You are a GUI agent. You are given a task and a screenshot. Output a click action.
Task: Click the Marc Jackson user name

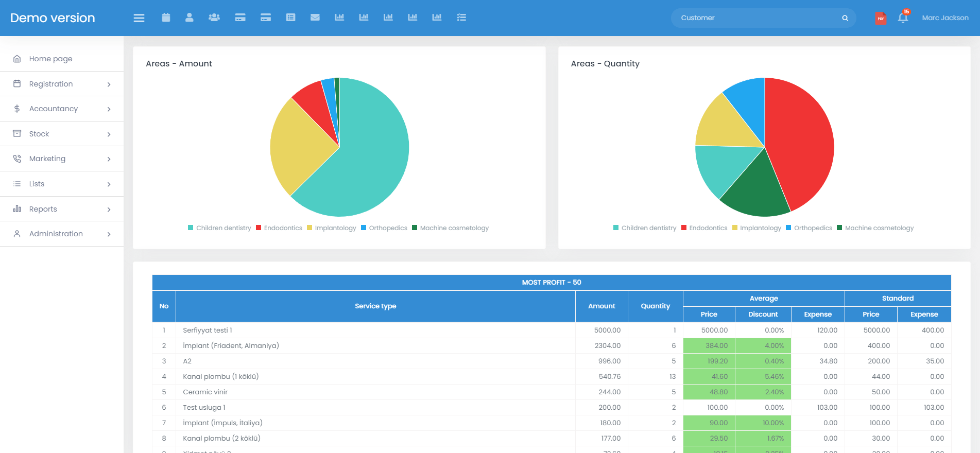945,18
